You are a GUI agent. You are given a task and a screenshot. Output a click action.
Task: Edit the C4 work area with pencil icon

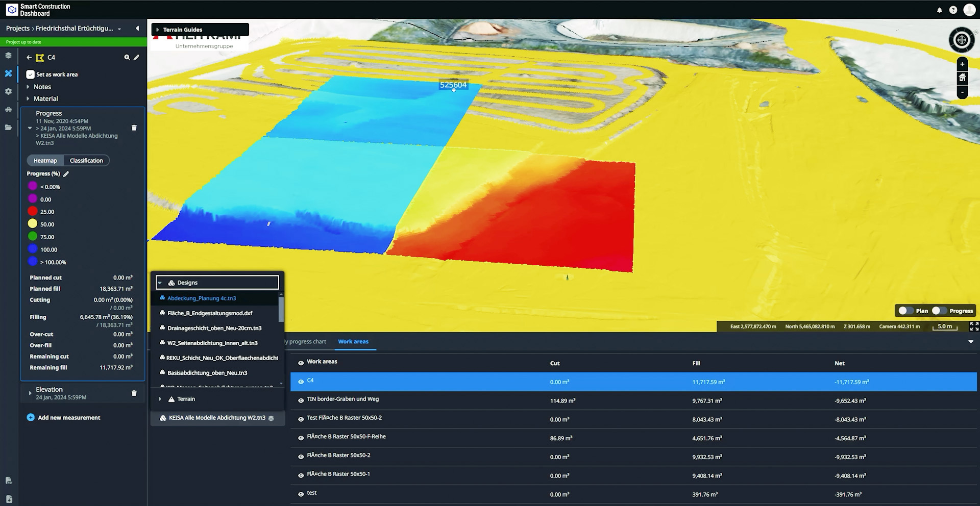pos(136,58)
